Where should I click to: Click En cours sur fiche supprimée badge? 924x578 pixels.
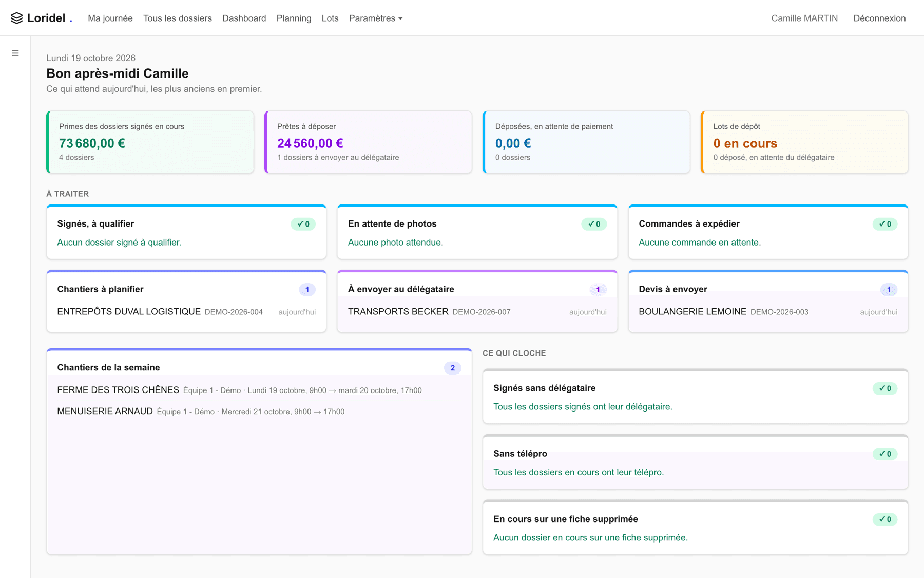coord(885,519)
